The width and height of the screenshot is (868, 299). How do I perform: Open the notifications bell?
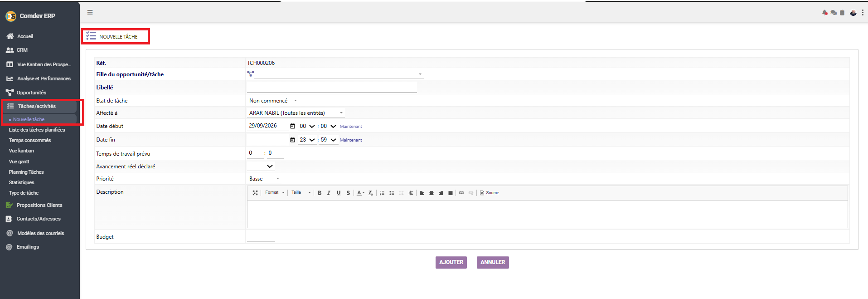click(824, 13)
